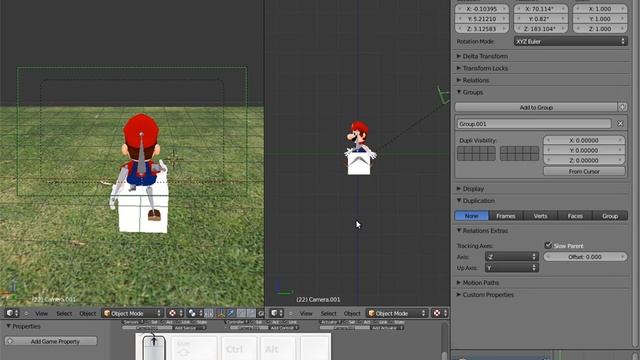Open Select menu in left viewport header
The image size is (640, 360).
[64, 313]
